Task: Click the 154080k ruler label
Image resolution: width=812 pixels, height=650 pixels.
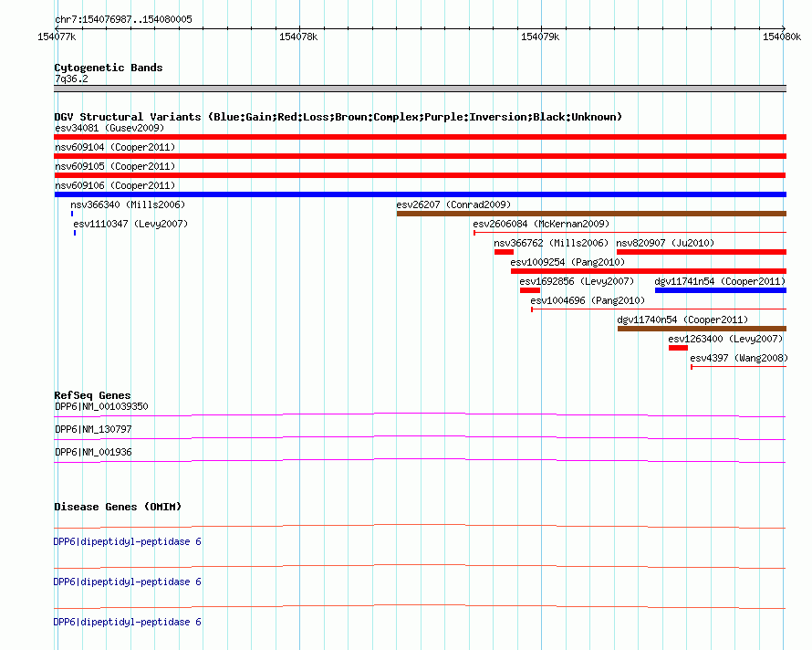Action: pos(782,37)
